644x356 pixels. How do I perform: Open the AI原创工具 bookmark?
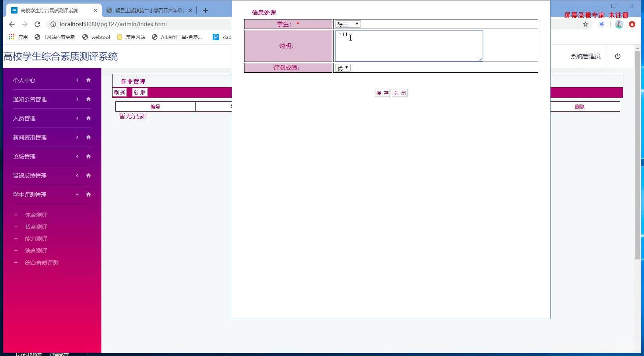(x=177, y=37)
